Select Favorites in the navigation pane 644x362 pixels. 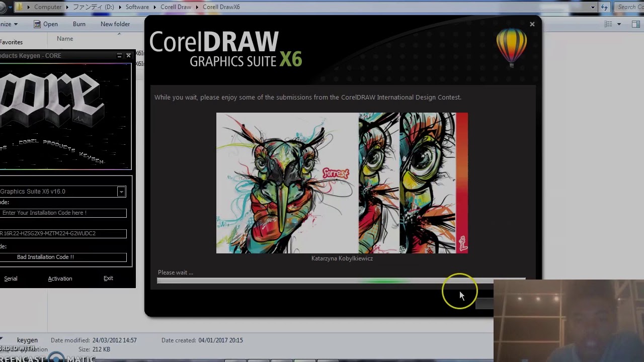click(x=11, y=42)
